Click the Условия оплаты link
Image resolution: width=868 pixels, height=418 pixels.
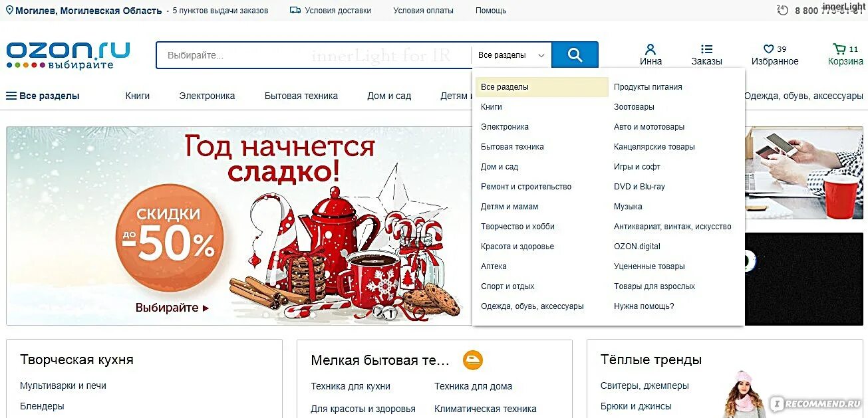pos(423,11)
